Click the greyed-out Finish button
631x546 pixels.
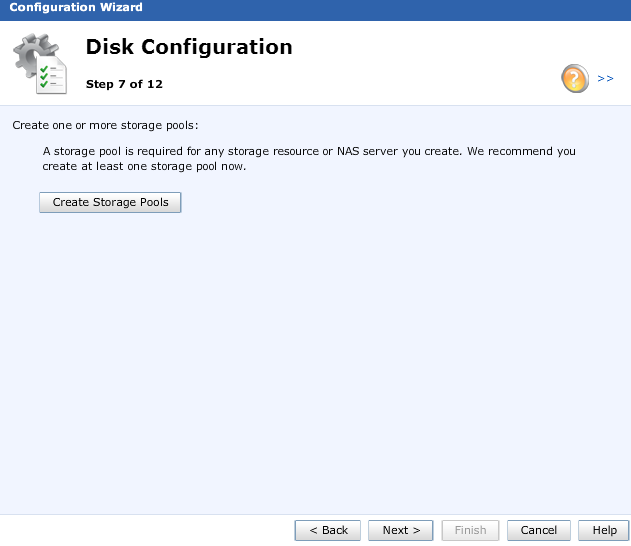[x=470, y=530]
